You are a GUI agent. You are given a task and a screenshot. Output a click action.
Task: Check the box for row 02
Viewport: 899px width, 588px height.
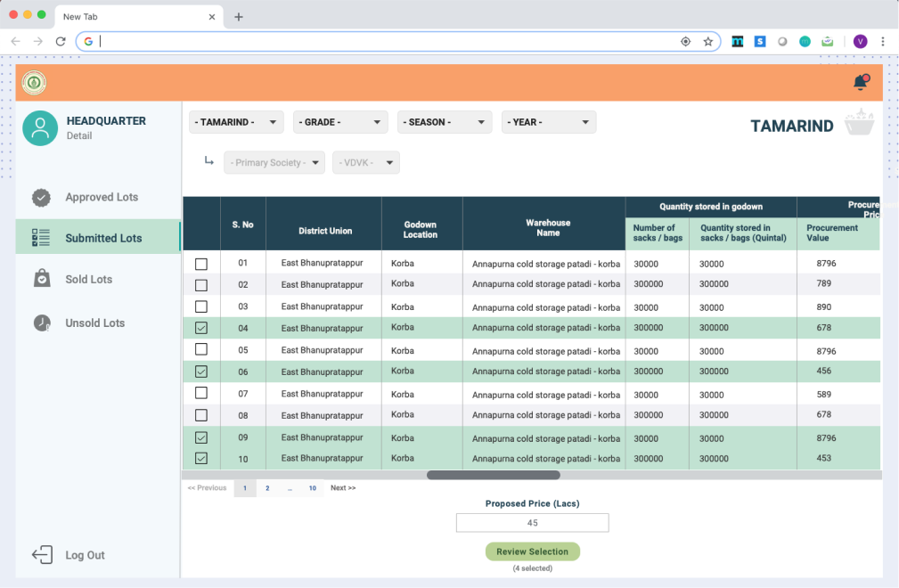coord(201,285)
